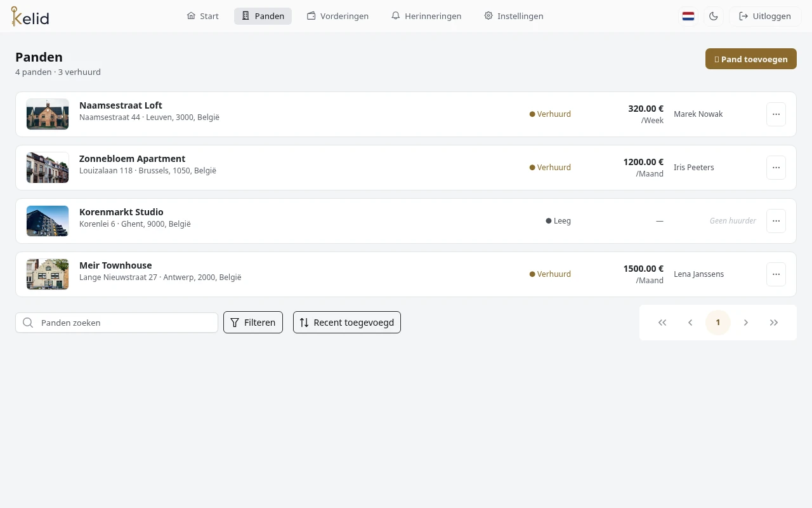The width and height of the screenshot is (812, 508).
Task: Open the Instellingen tab
Action: [x=514, y=17]
